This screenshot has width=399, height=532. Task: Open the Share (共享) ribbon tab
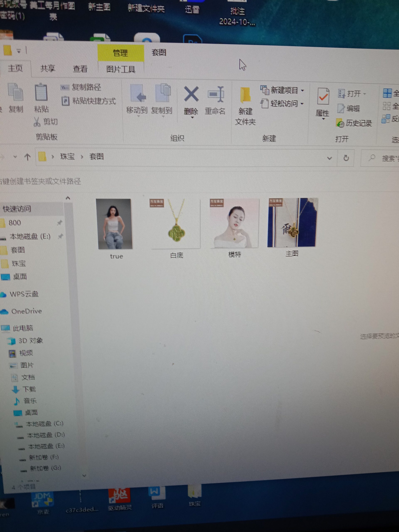(x=48, y=69)
